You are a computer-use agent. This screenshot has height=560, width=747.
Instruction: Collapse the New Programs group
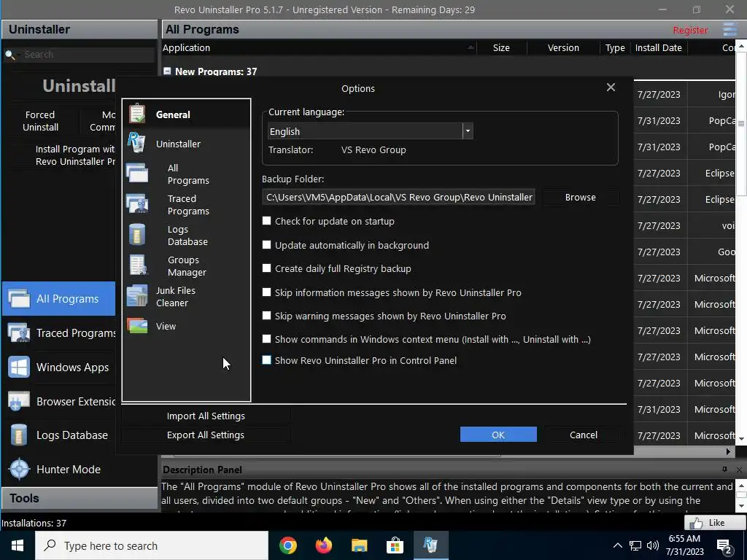[x=167, y=71]
